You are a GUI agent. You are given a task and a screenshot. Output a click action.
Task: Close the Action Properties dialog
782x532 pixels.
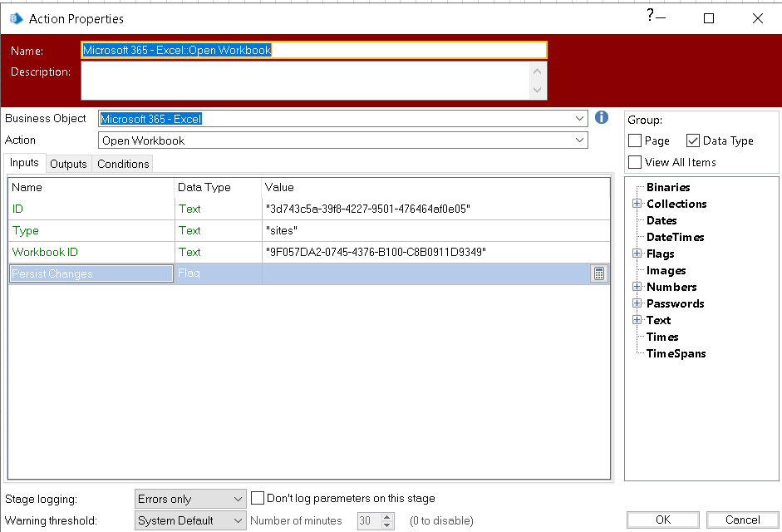pyautogui.click(x=758, y=18)
